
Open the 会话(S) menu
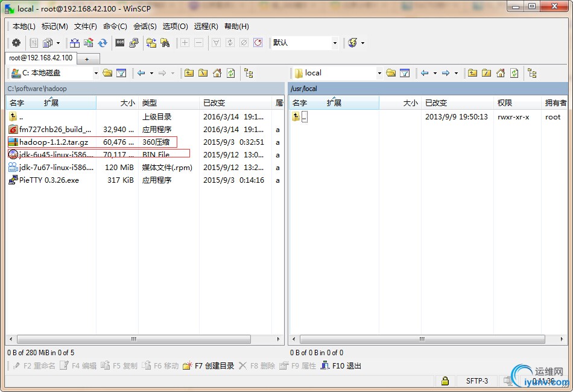(145, 27)
